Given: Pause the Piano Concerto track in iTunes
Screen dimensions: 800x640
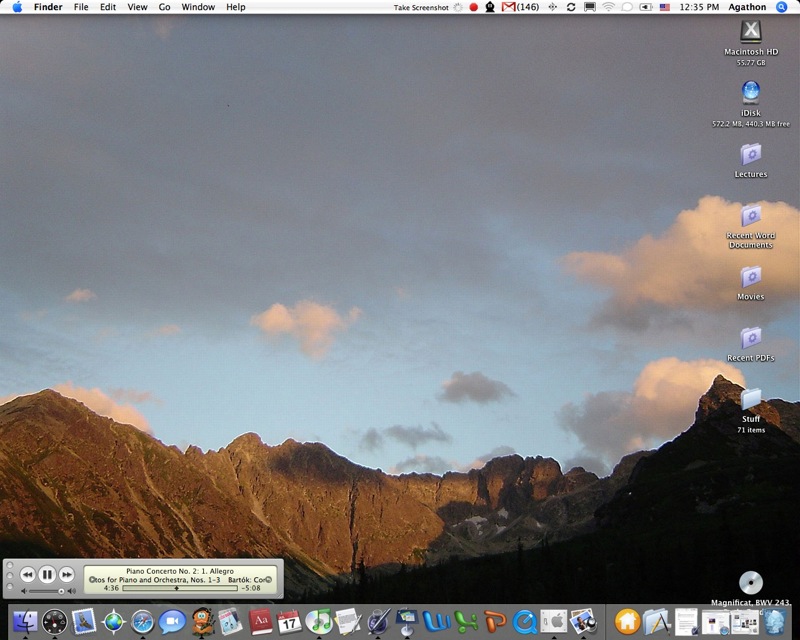Looking at the screenshot, I should click(47, 574).
